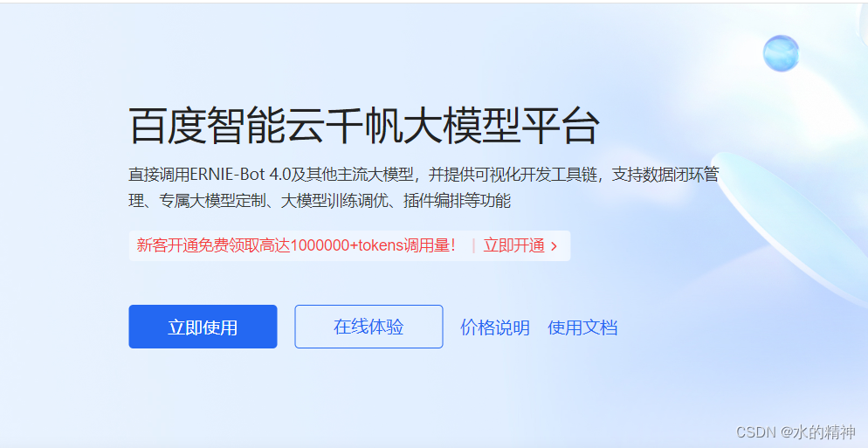Screen dimensions: 868x448
Task: Click the 大模型训练调优 description text
Action: (x=335, y=201)
